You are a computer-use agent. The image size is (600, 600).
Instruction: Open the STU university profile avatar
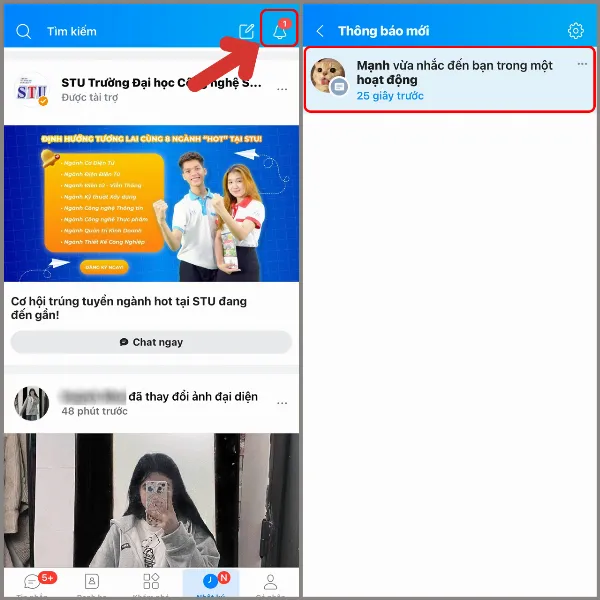32,90
